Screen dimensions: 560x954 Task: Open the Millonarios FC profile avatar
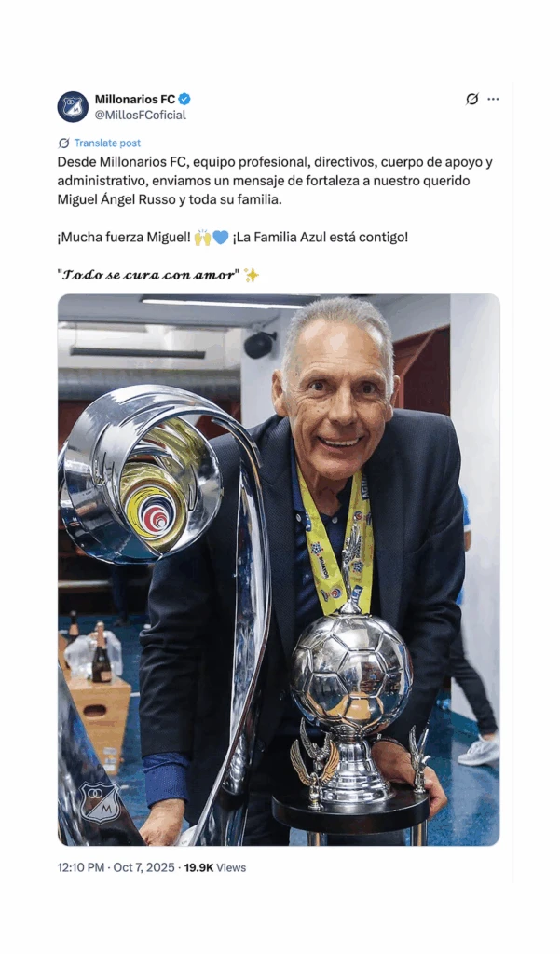tap(73, 107)
